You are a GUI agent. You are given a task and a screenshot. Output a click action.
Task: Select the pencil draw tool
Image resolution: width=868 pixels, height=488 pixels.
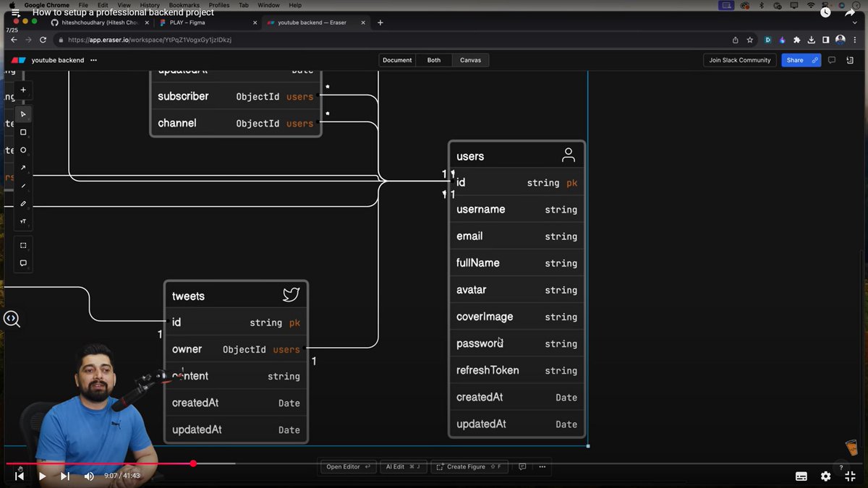[23, 204]
